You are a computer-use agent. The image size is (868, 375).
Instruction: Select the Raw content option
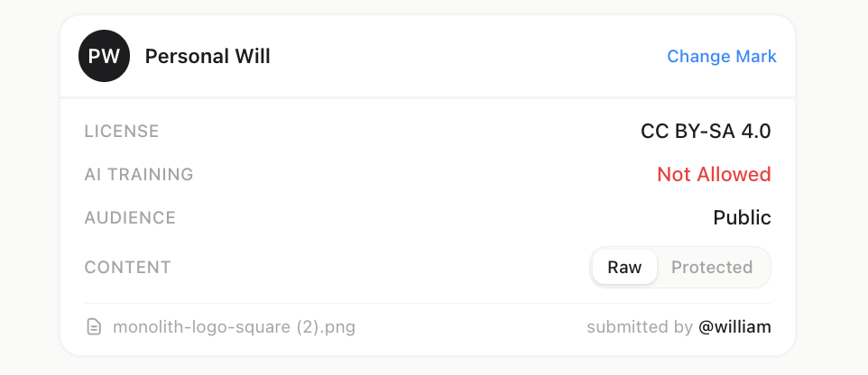(x=624, y=267)
